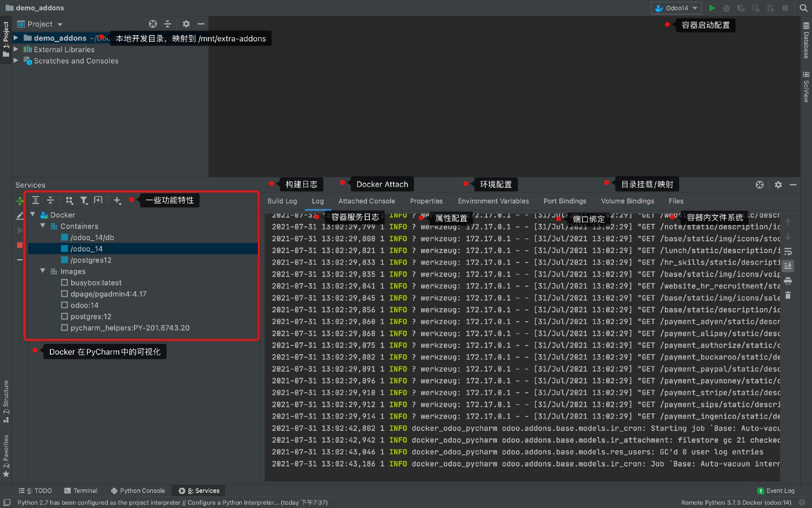Click the Stop square in top toolbar

(785, 8)
